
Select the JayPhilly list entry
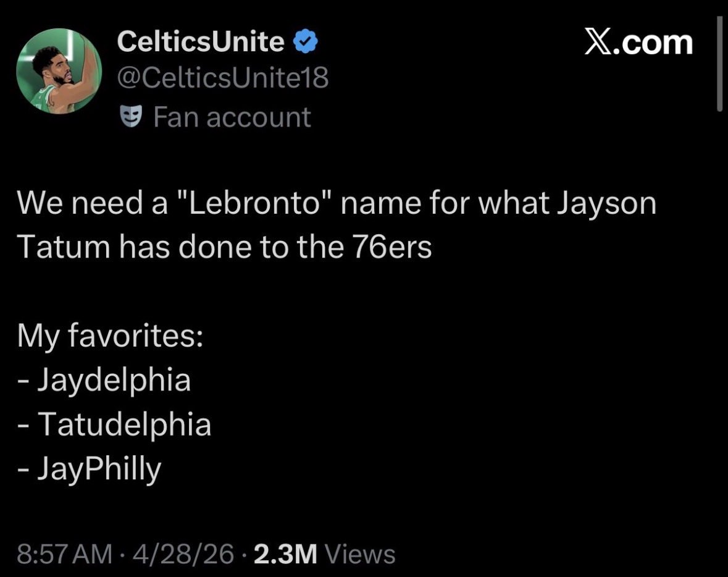89,468
